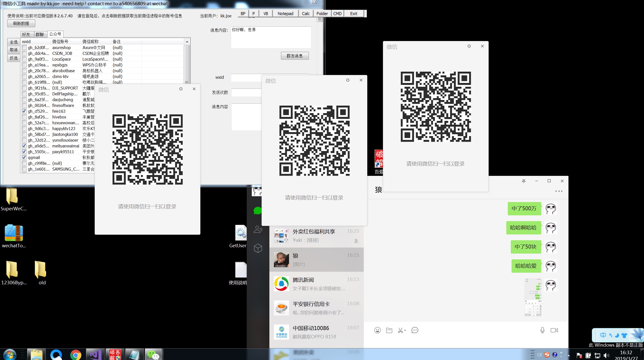Click the send file folder icon in chat toolbar
The height and width of the screenshot is (360, 644).
[389, 330]
